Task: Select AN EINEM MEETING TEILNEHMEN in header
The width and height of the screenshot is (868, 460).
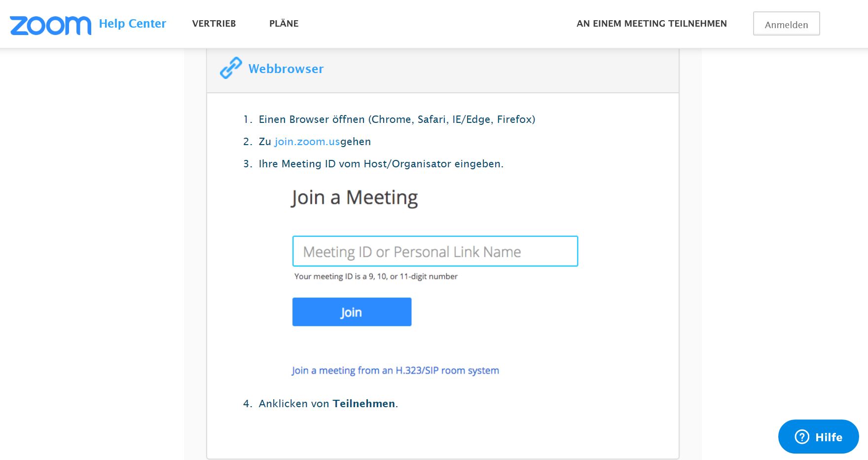Action: point(651,24)
